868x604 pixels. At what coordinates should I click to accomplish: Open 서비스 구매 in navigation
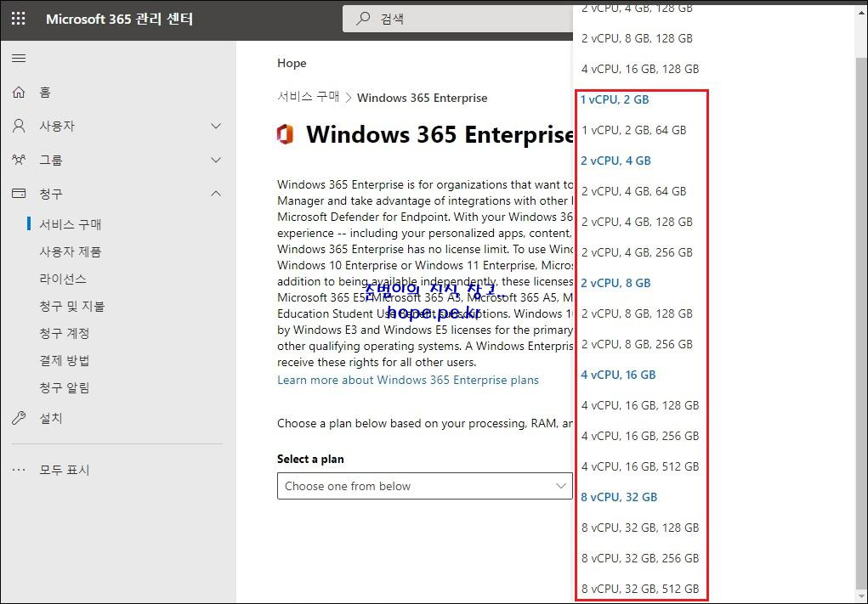[x=71, y=224]
